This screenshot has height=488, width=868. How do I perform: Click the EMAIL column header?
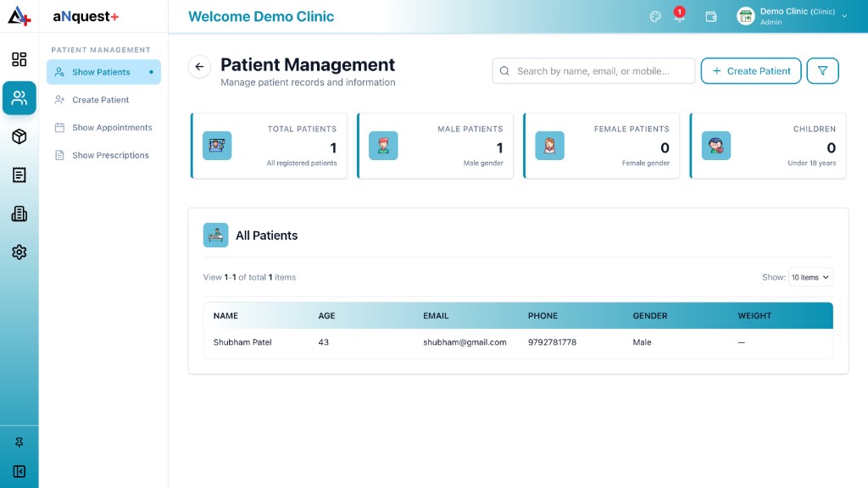click(x=436, y=316)
